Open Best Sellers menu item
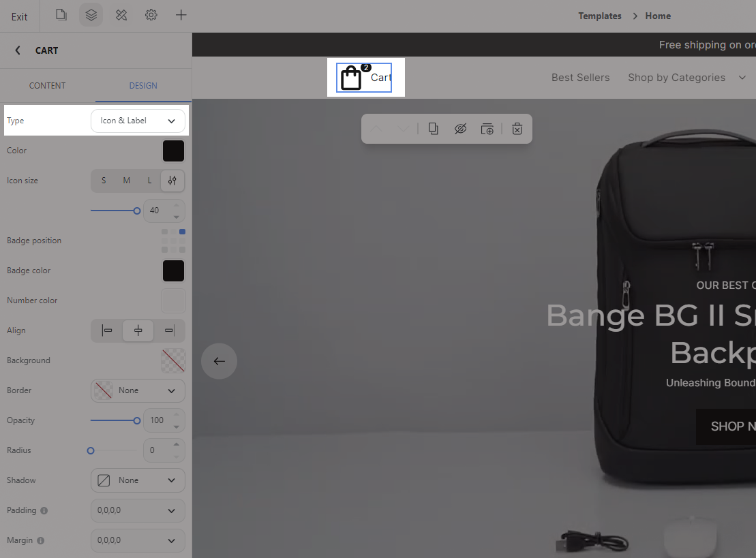756x558 pixels. (x=581, y=78)
